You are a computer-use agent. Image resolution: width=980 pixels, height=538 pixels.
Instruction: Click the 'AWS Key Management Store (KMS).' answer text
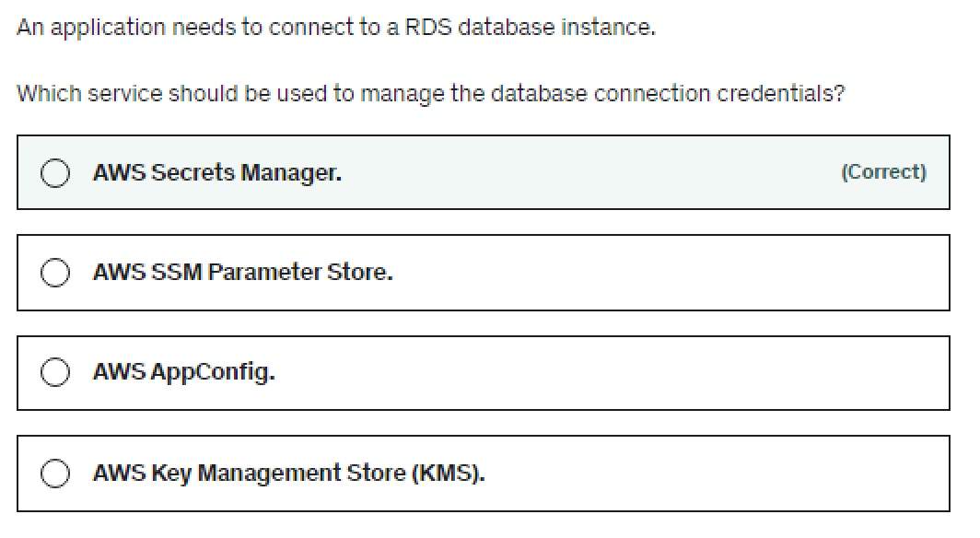point(289,473)
